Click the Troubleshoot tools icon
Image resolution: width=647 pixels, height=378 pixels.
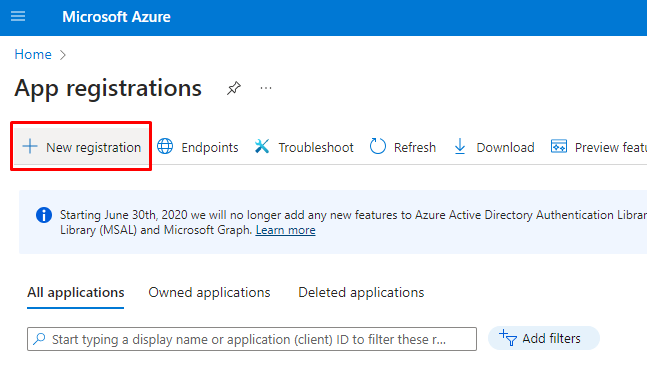[x=262, y=146]
